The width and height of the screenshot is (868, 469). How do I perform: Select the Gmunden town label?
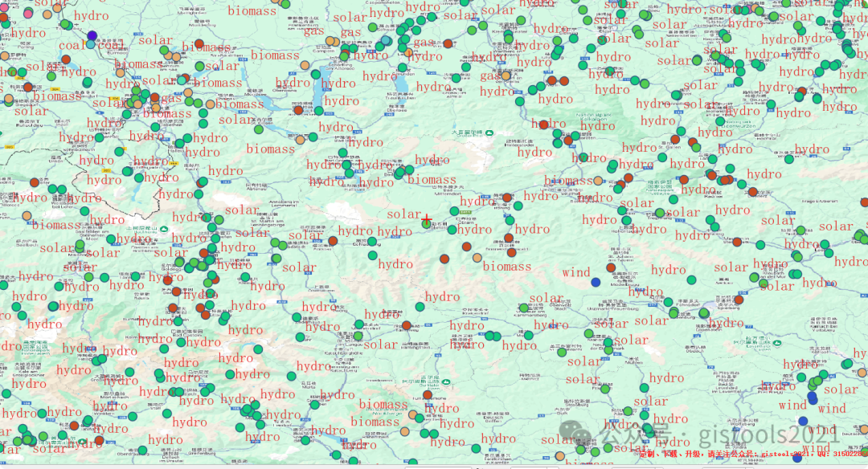403,71
